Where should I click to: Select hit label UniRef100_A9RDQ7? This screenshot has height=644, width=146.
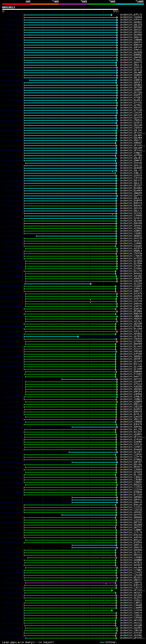point(131,143)
